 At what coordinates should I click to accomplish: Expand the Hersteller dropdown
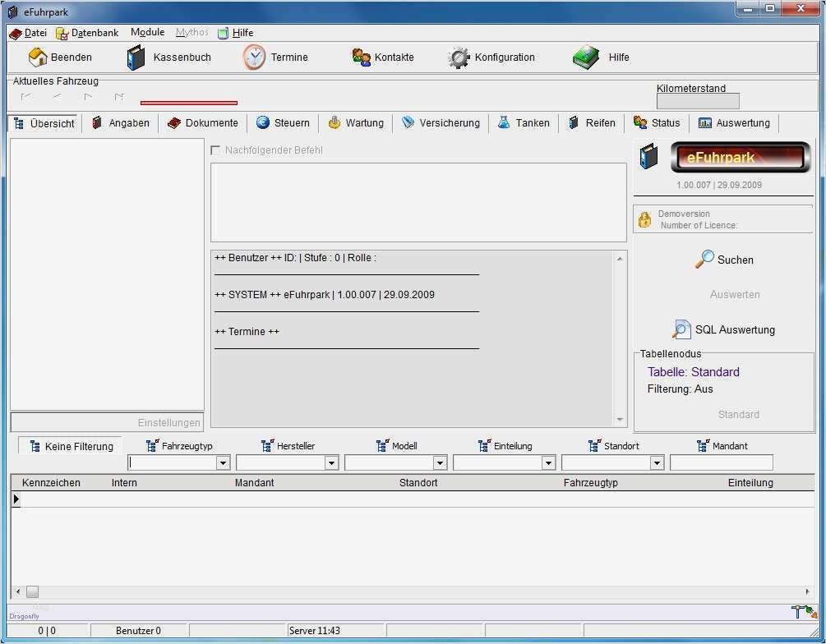(331, 462)
